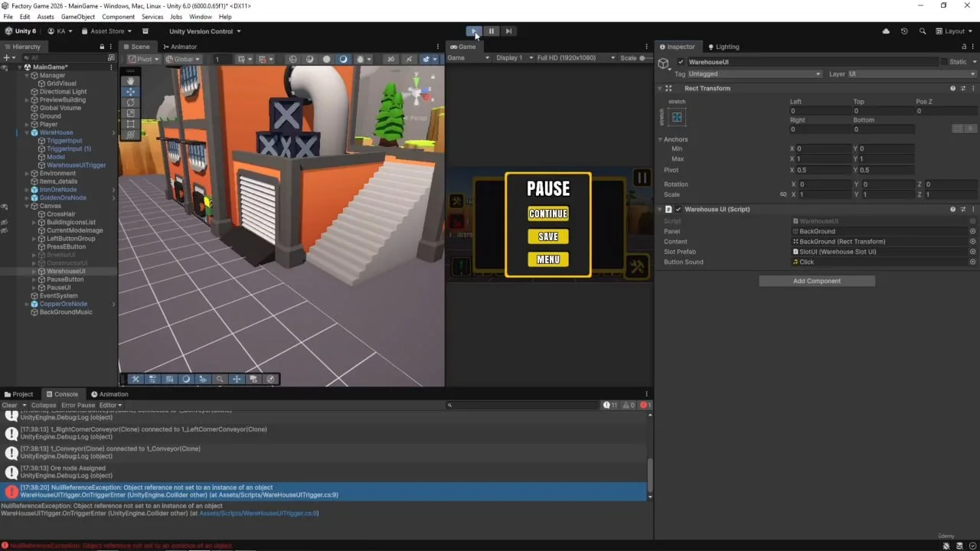980x551 pixels.
Task: Open the Tag dropdown showing Untagged
Action: [754, 74]
